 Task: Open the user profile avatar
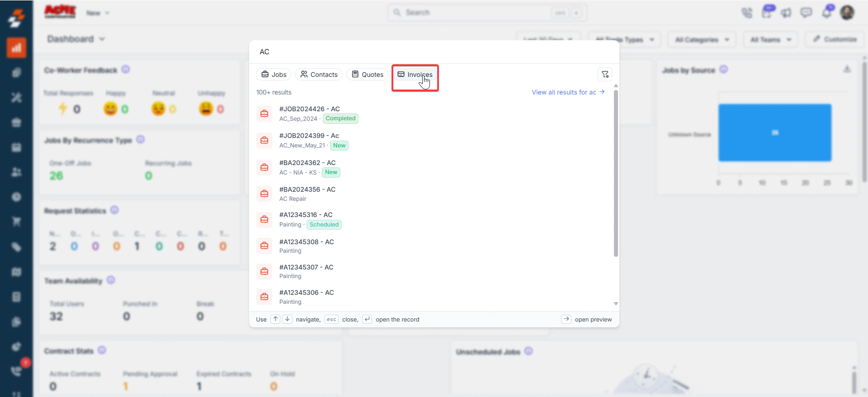[x=847, y=13]
